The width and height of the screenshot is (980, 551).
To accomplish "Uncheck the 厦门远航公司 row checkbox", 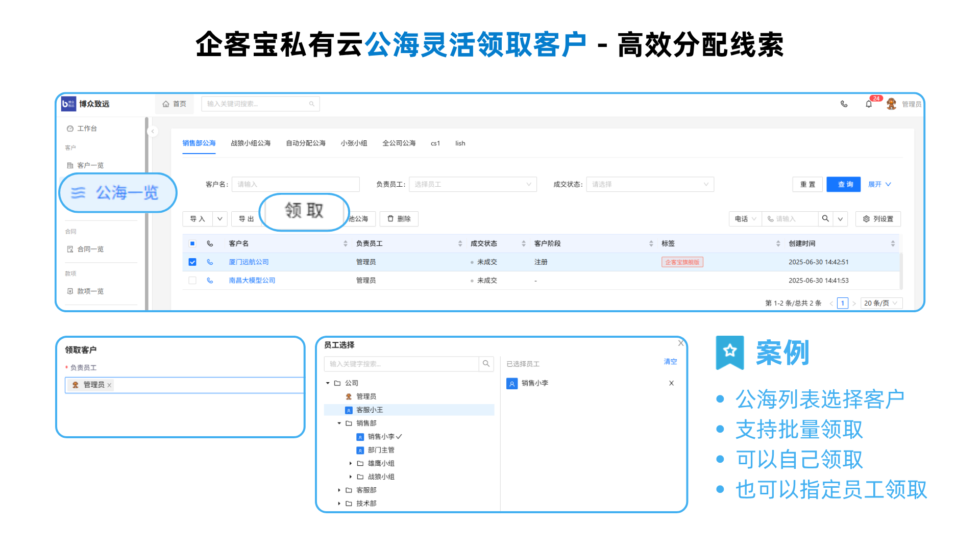I will (192, 262).
